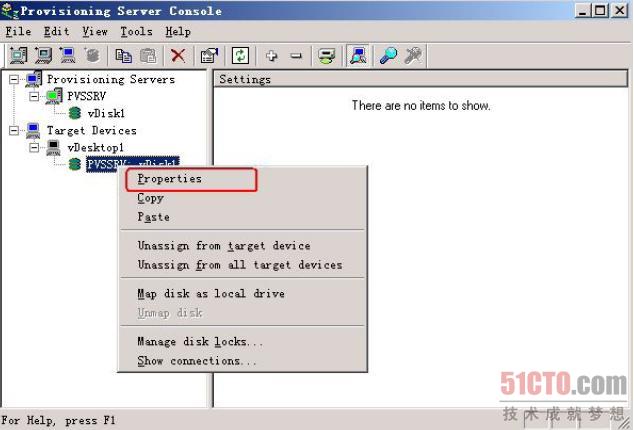Viewport: 634px width, 430px height.
Task: Open the View menu
Action: tap(95, 32)
